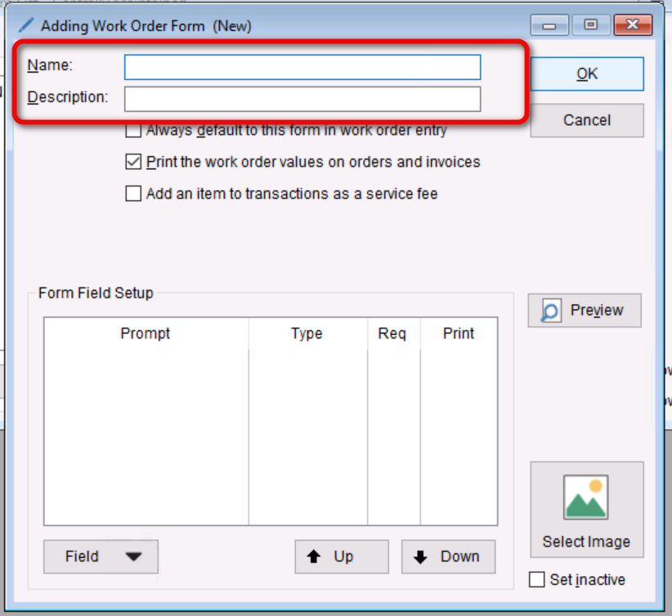The height and width of the screenshot is (616, 672).
Task: Cancel the new work order form
Action: coord(586,120)
